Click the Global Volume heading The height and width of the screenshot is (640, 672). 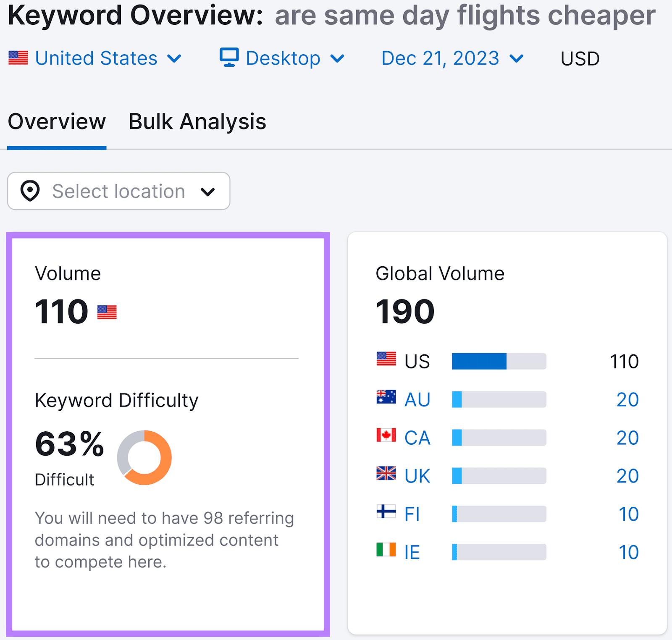tap(440, 274)
